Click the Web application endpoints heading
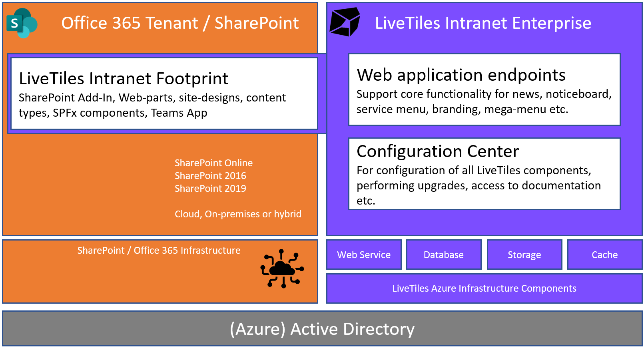The height and width of the screenshot is (348, 644). pos(461,75)
